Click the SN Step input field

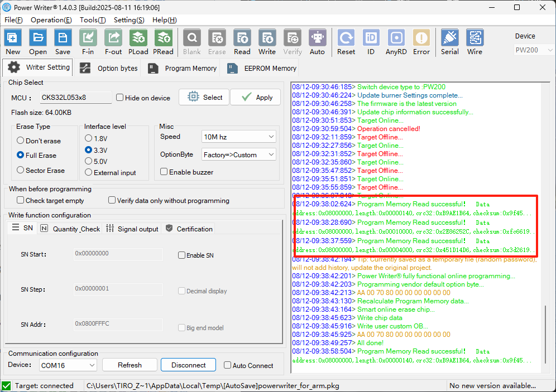pyautogui.click(x=118, y=289)
